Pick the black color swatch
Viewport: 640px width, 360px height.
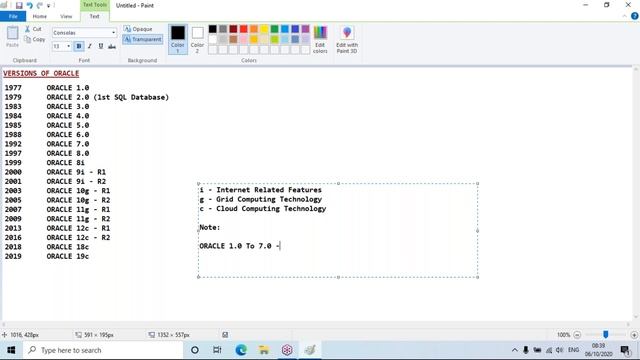213,29
